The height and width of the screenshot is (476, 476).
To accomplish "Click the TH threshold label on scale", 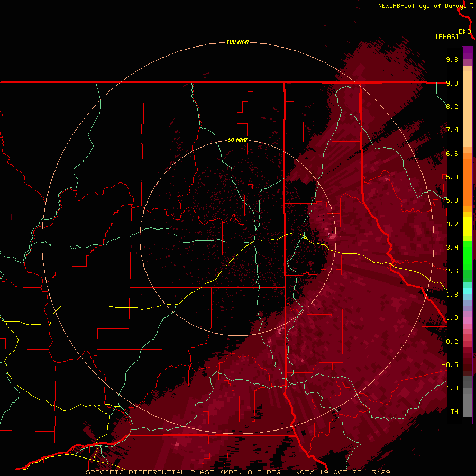I will [x=454, y=412].
